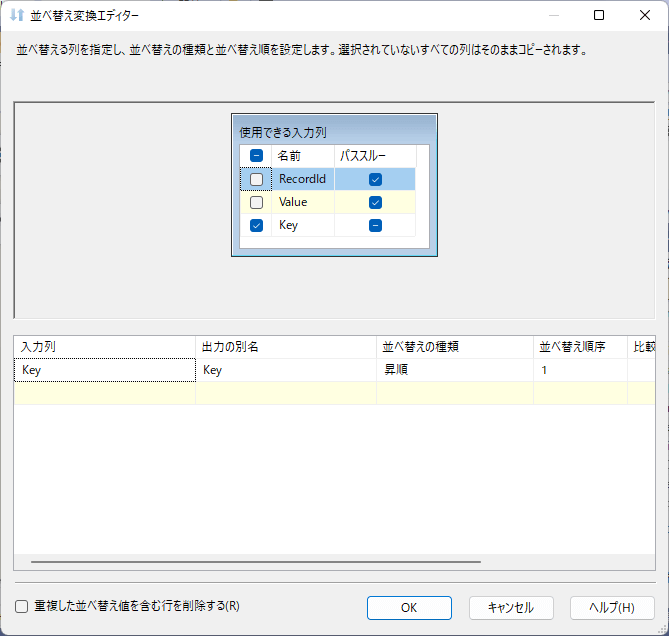Enable 重複した並べ替え値を含む行を削除する checkbox
The width and height of the screenshot is (669, 636).
coord(21,606)
